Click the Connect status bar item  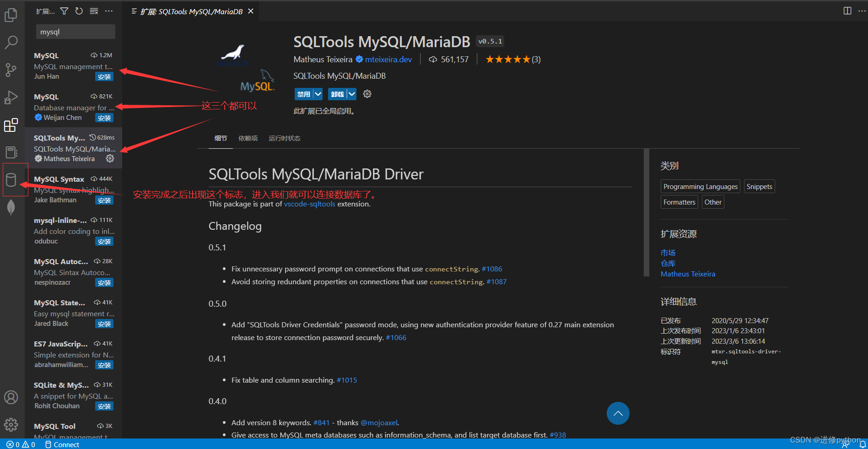[x=62, y=444]
